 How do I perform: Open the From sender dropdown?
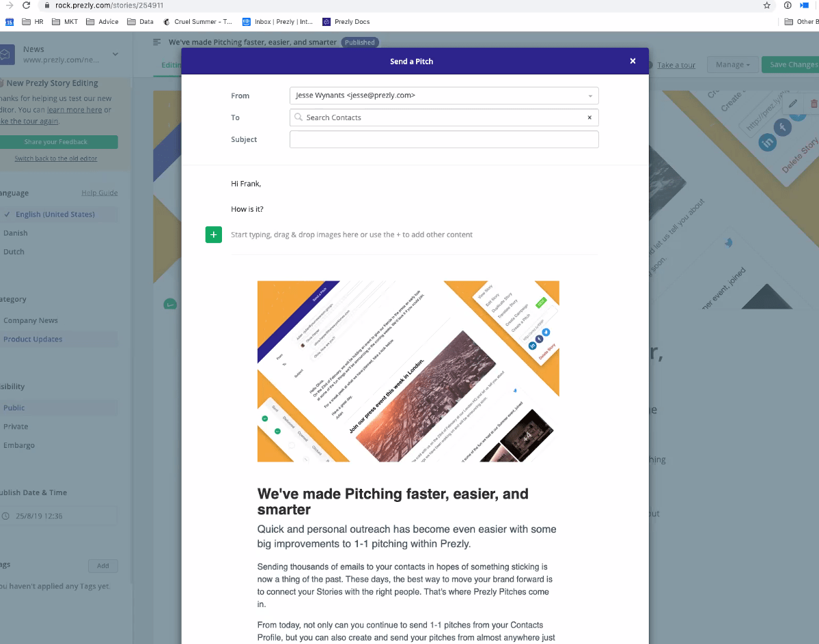[589, 96]
